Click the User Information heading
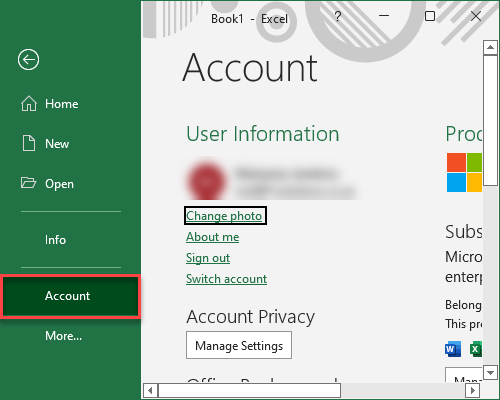The height and width of the screenshot is (400, 500). (263, 134)
